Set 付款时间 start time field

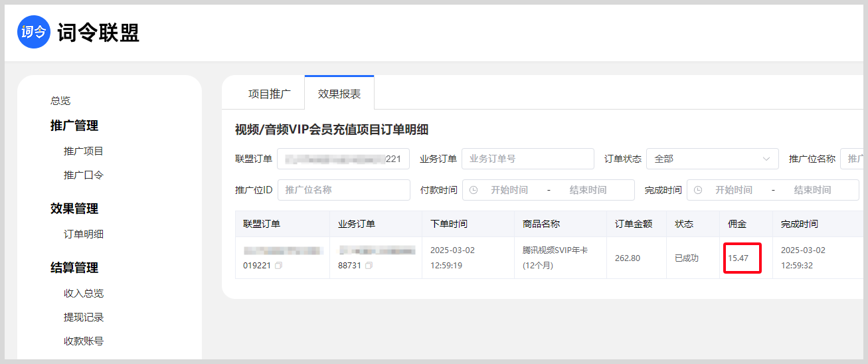[509, 190]
